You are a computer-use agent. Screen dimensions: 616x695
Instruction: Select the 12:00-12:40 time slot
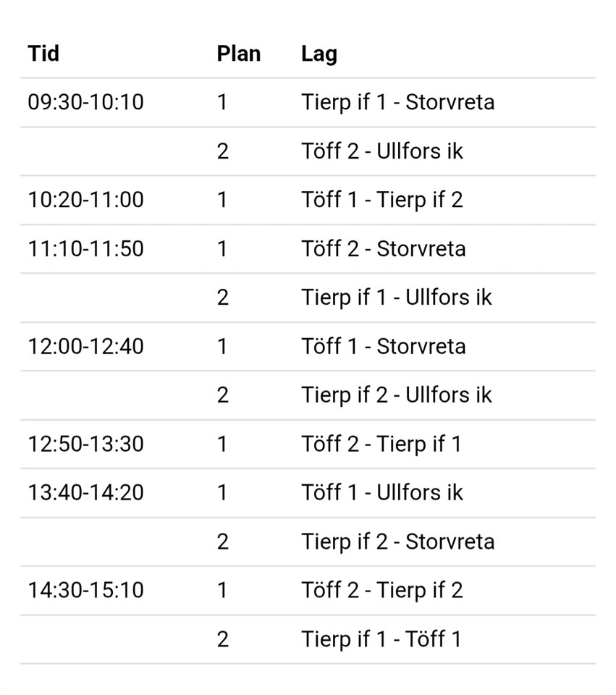(85, 347)
